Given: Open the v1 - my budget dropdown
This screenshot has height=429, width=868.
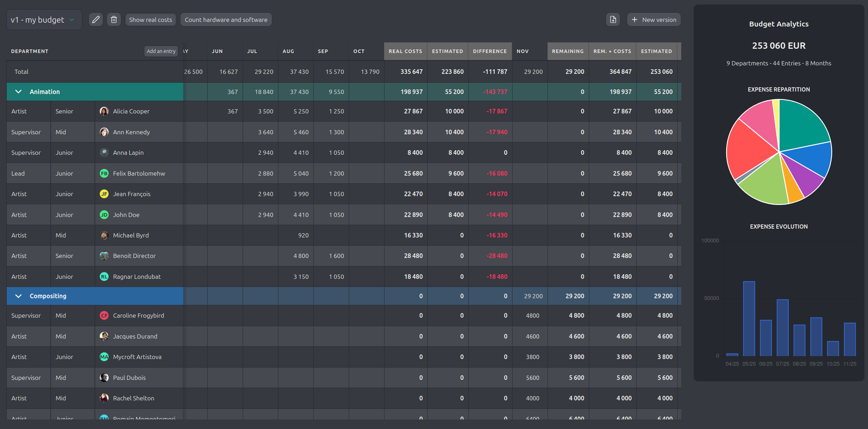Looking at the screenshot, I should 44,20.
